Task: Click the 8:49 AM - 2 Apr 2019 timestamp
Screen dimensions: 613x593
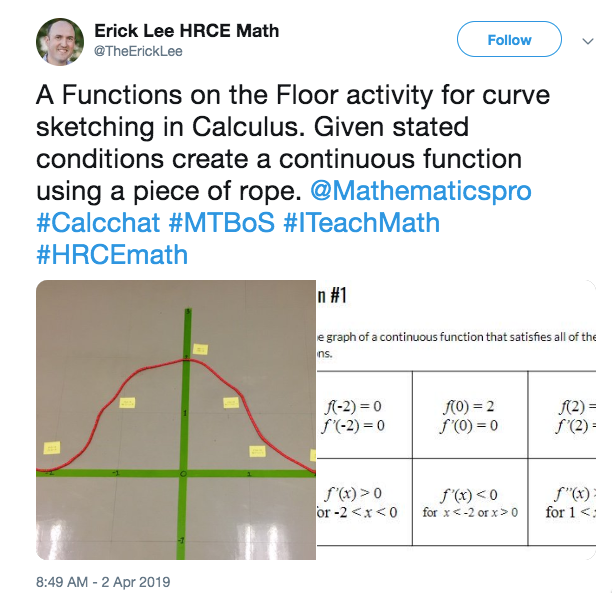Action: click(104, 581)
